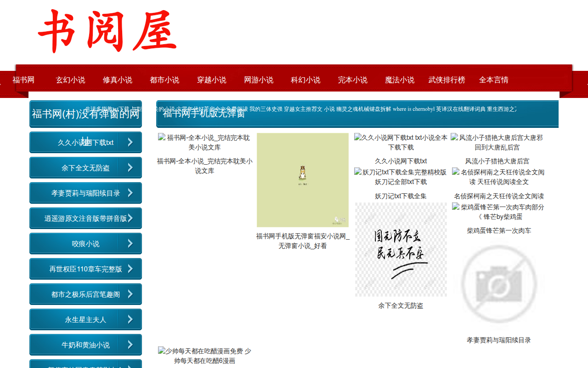The width and height of the screenshot is (588, 368).
Task: Click the chevron on 逍遥游原文注音版带拼音版
Action: [x=130, y=218]
